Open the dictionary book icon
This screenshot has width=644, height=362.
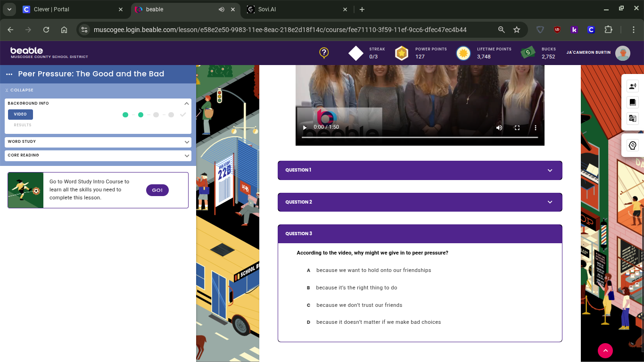[x=633, y=102]
